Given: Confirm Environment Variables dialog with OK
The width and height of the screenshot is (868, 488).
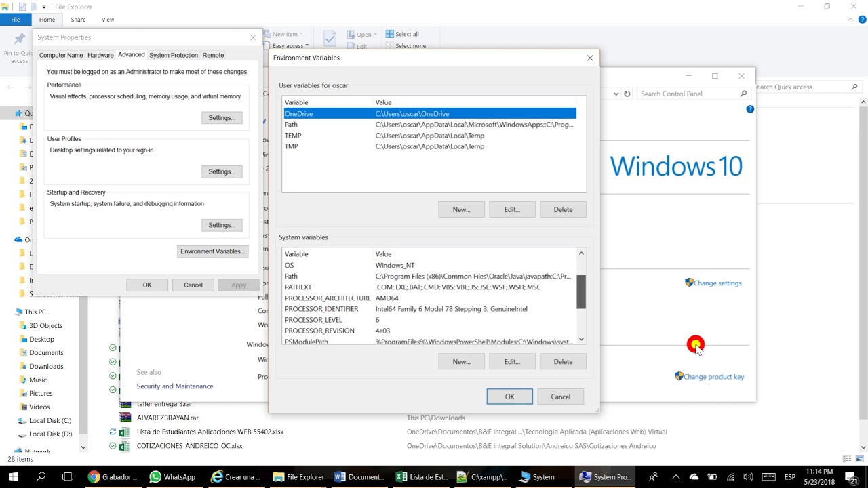Looking at the screenshot, I should 510,396.
